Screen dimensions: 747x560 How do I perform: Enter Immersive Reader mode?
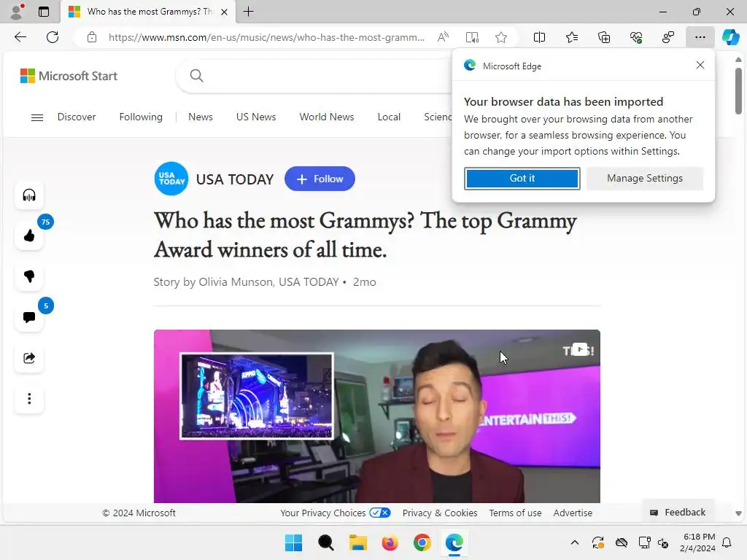472,37
